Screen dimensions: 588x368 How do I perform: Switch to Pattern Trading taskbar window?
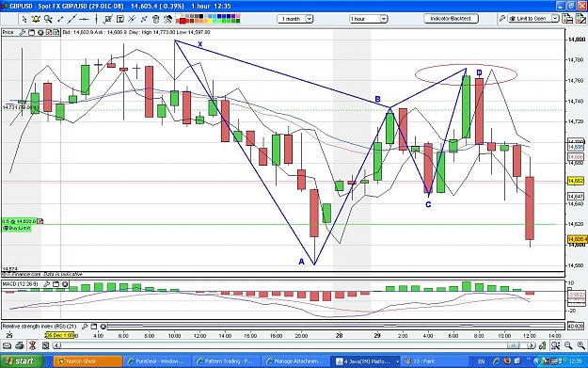pyautogui.click(x=227, y=361)
